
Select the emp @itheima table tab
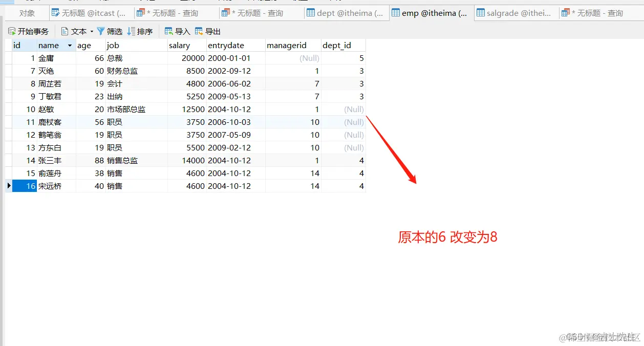431,13
